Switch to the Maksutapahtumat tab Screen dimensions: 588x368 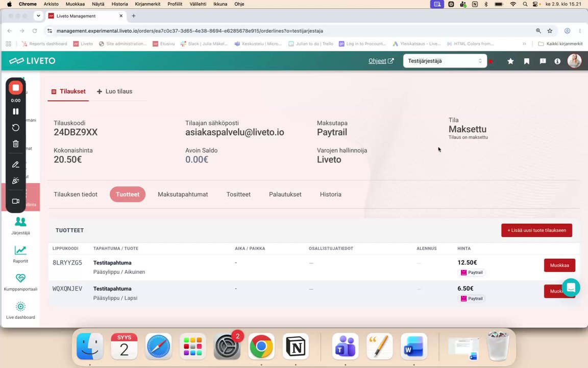tap(183, 195)
